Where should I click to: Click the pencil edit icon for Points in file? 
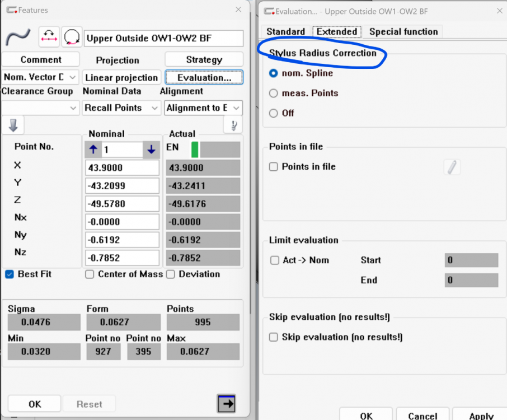pyautogui.click(x=452, y=167)
